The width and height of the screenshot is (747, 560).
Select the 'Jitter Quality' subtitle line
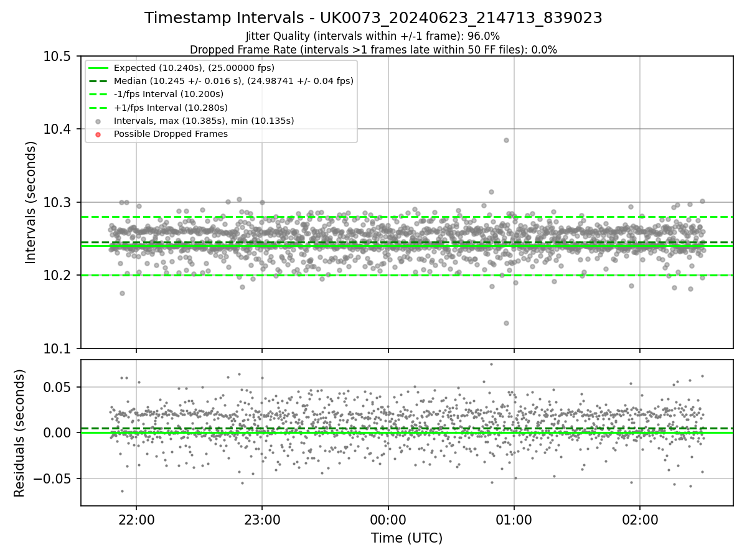[x=373, y=36]
